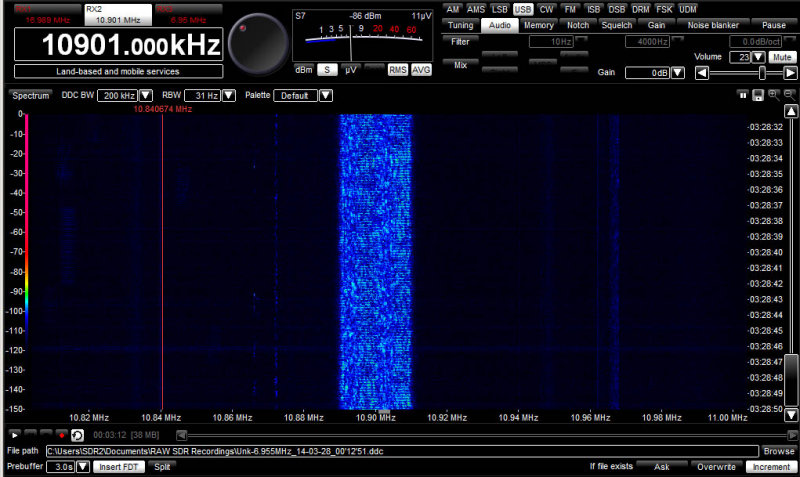Click the round tuning knob
The width and height of the screenshot is (800, 477).
258,44
